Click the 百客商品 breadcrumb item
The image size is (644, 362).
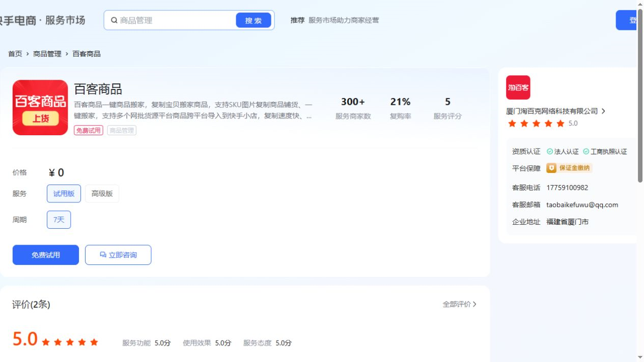coord(87,54)
